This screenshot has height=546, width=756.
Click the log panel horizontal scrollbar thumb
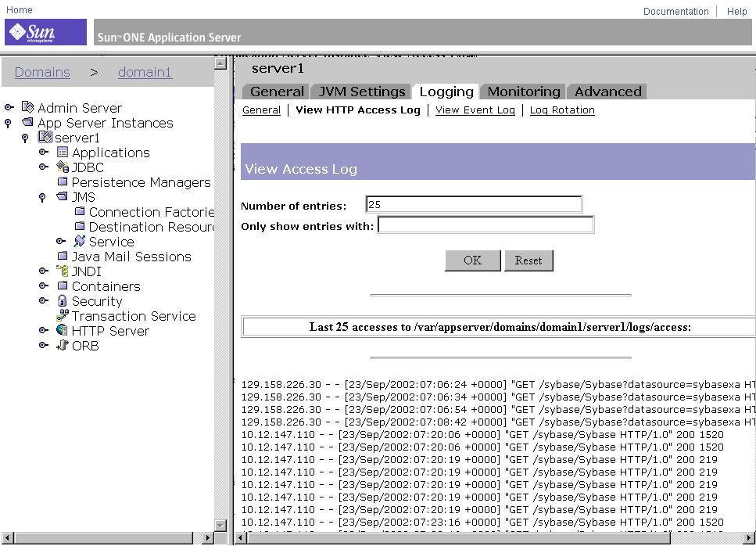tap(459, 538)
